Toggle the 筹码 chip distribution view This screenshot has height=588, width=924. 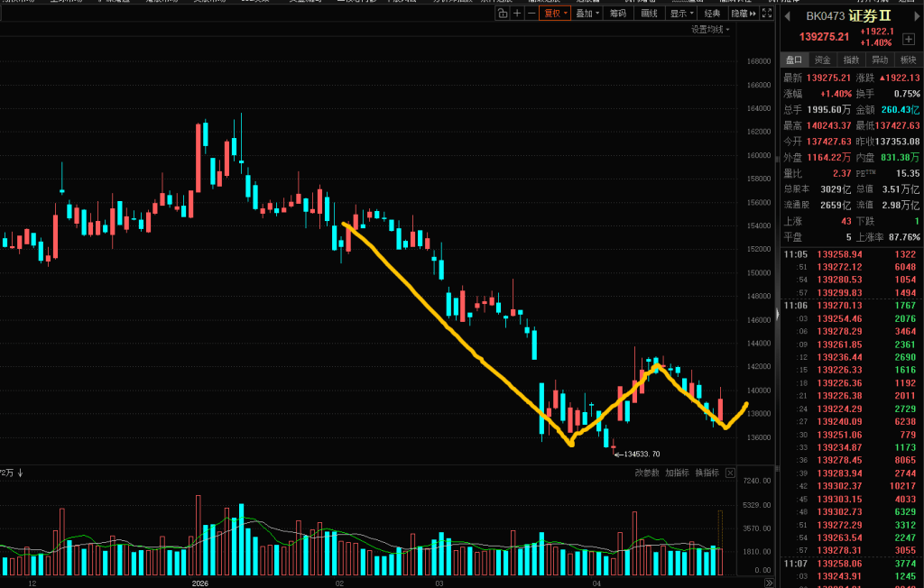(618, 14)
